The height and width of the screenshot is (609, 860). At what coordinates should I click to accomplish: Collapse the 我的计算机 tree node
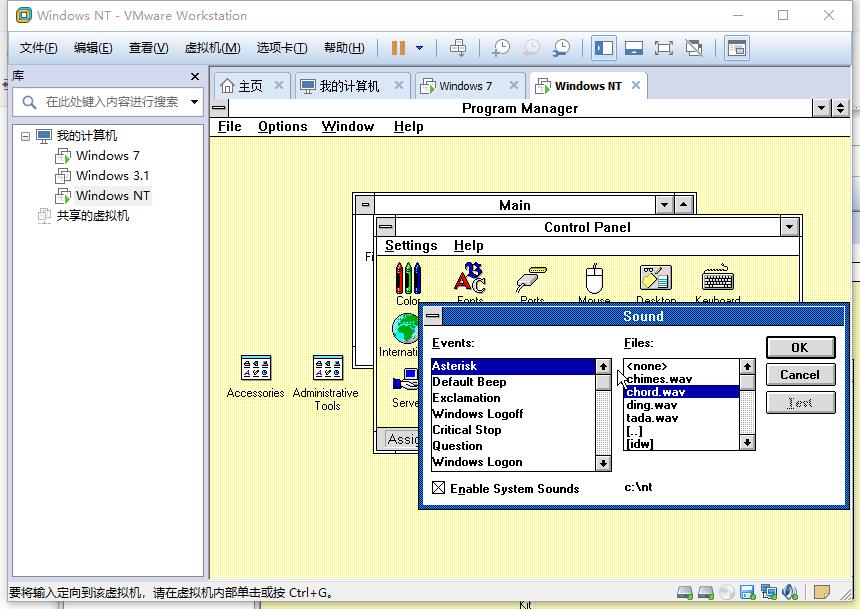(25, 136)
